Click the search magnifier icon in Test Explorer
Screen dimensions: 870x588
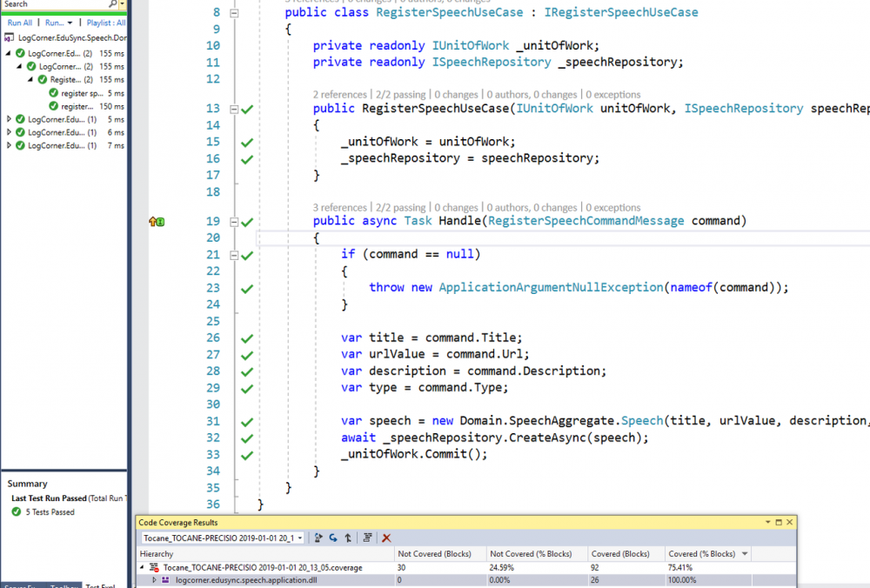coord(112,4)
